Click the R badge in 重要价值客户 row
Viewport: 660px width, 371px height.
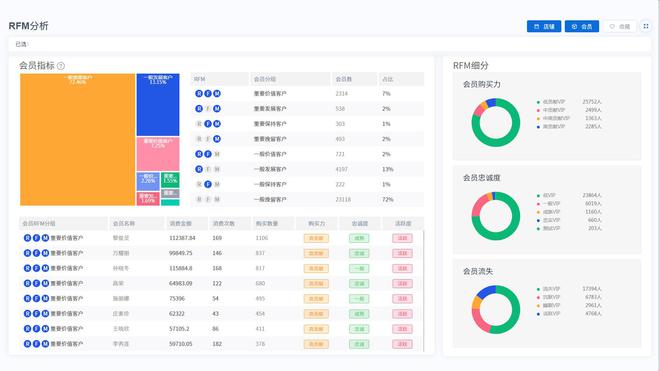click(199, 93)
